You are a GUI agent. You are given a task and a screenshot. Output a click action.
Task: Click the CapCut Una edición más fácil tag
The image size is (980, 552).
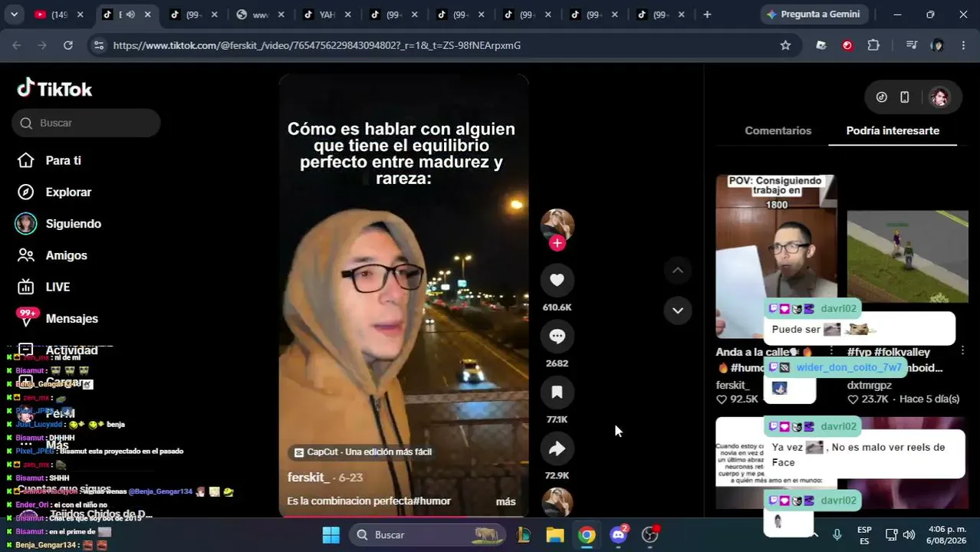click(x=363, y=452)
